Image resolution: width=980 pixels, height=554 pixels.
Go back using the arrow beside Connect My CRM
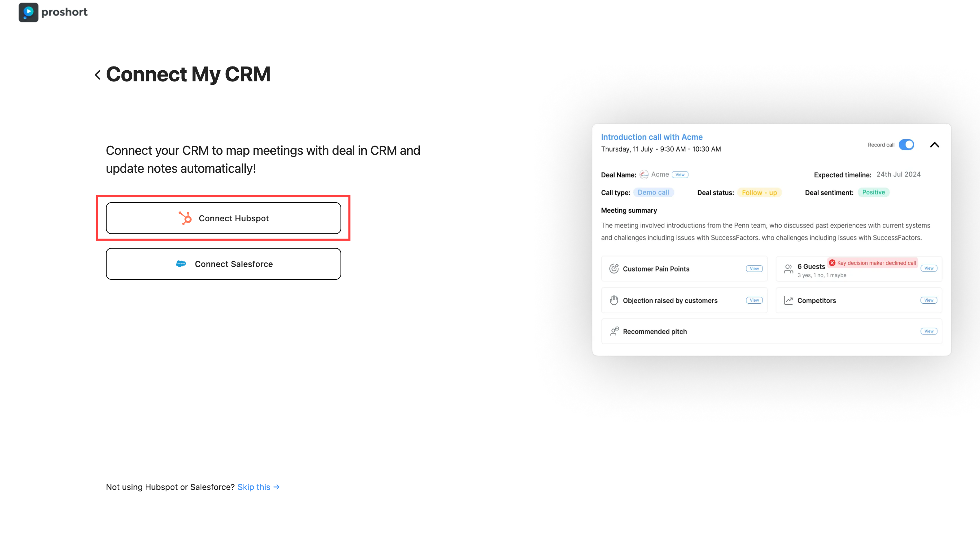[x=97, y=75]
